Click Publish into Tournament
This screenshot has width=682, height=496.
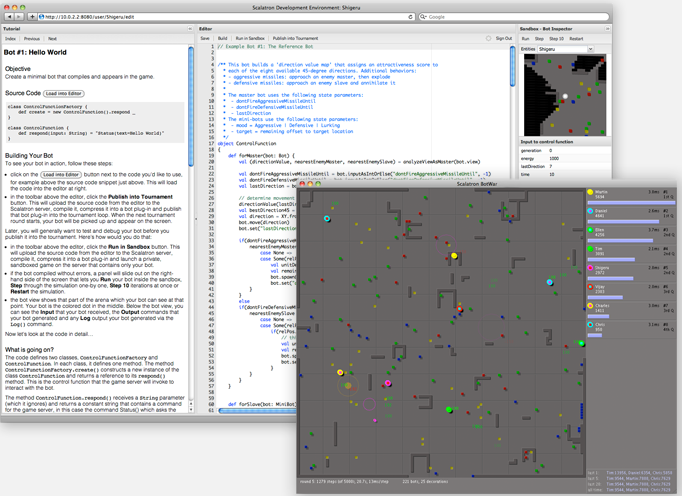click(x=295, y=38)
